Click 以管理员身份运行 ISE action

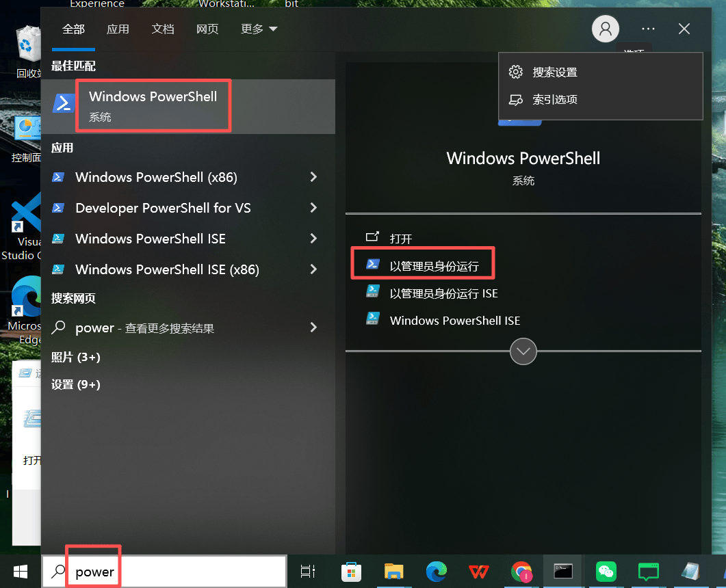443,293
